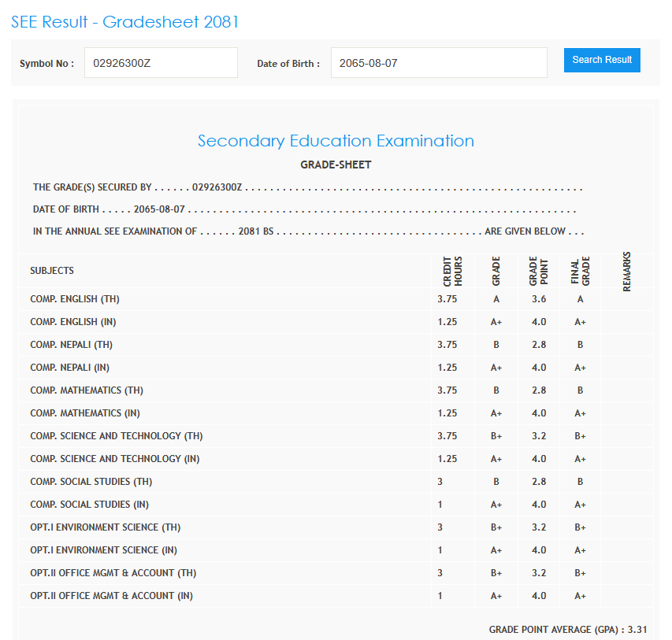Image resolution: width=672 pixels, height=640 pixels.
Task: Select the COMP. NEPALI (IN) subject row
Action: coord(72,368)
